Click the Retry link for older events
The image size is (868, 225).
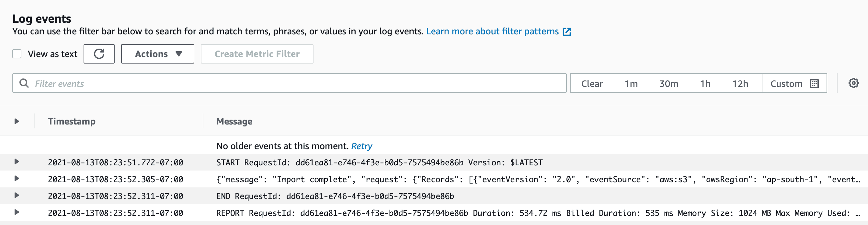(361, 146)
